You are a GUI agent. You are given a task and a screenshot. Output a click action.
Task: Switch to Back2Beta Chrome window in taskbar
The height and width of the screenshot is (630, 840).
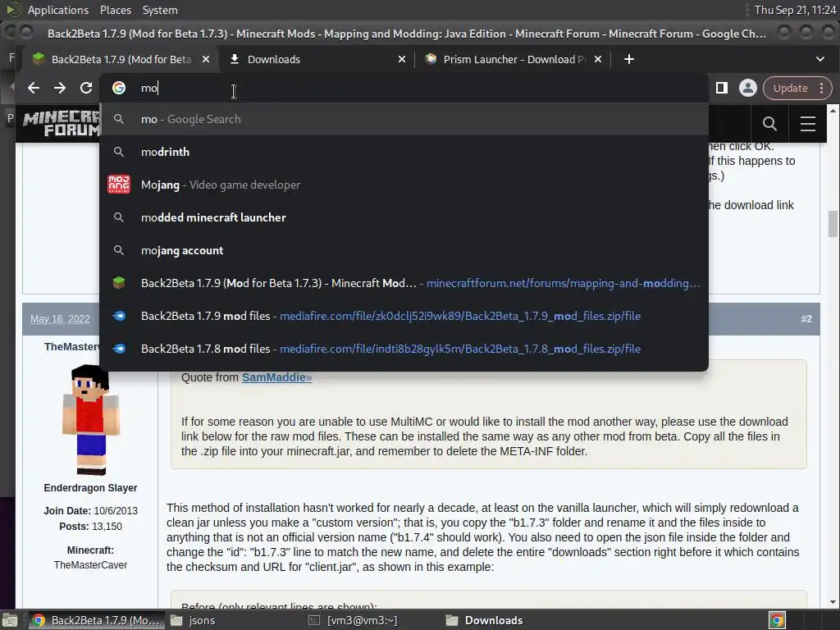(x=95, y=620)
